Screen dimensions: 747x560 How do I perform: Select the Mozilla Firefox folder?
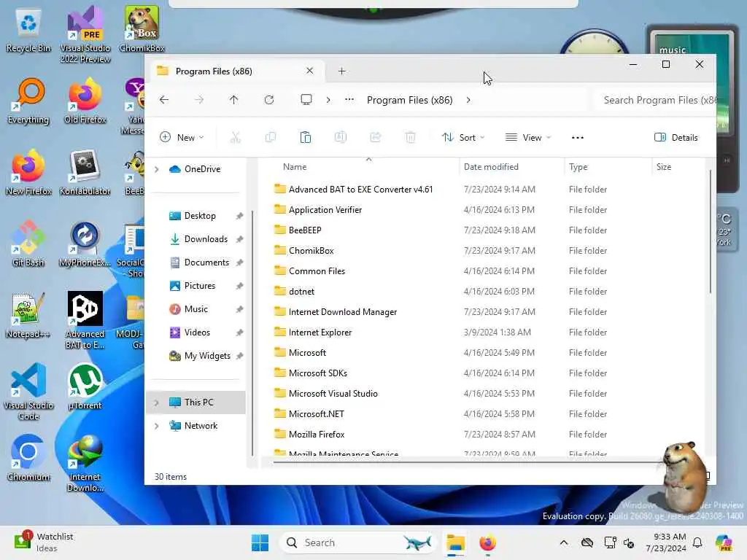tap(317, 435)
